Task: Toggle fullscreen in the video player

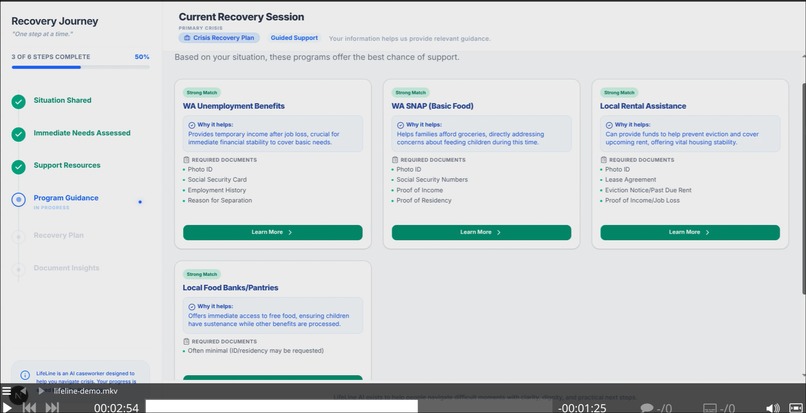Action: 796,408
